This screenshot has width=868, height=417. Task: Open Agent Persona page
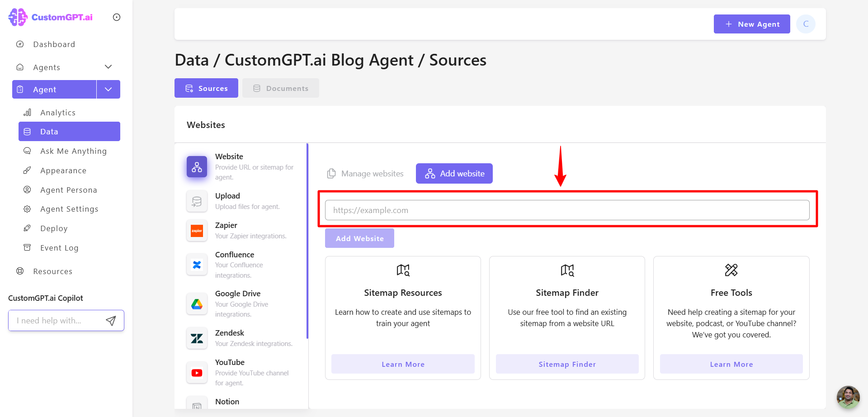tap(69, 190)
